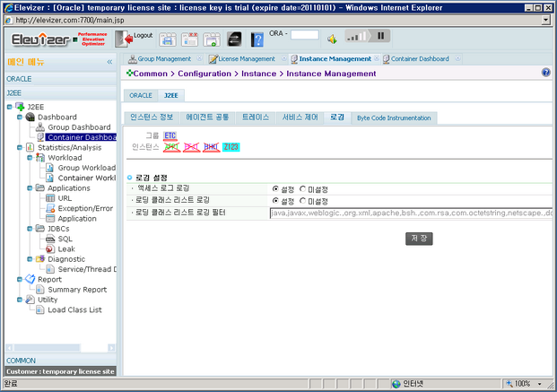Collapse the Report tree node
This screenshot has width=557, height=392.
[20, 279]
